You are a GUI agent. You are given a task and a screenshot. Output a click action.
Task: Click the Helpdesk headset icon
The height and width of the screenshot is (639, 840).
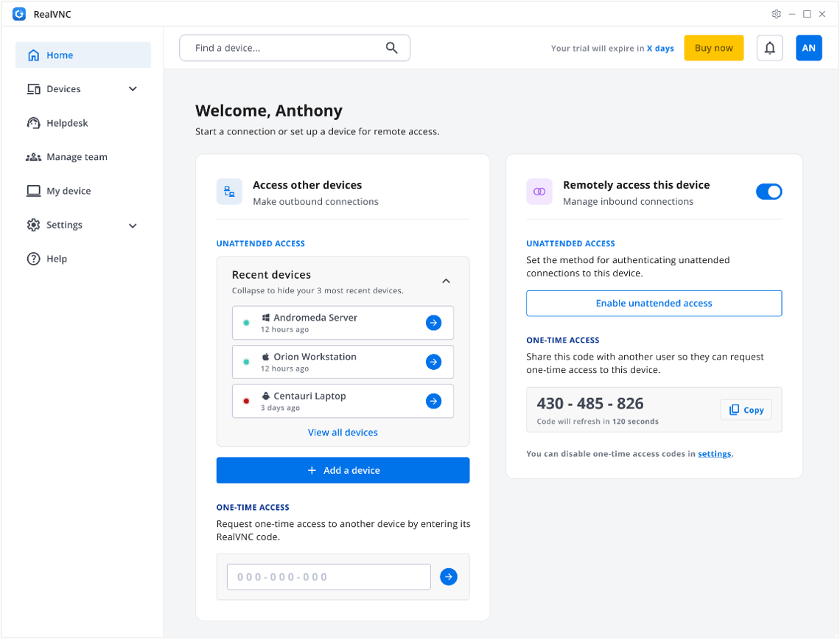click(x=34, y=123)
